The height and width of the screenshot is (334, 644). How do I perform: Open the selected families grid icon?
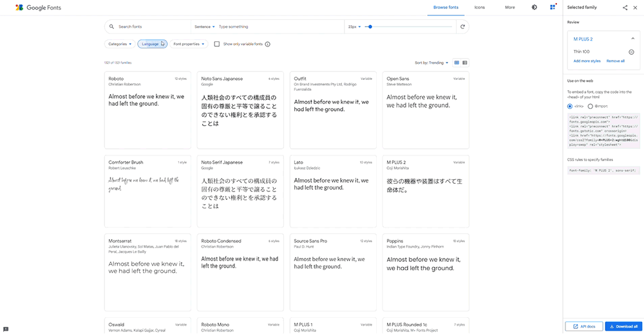(x=553, y=7)
